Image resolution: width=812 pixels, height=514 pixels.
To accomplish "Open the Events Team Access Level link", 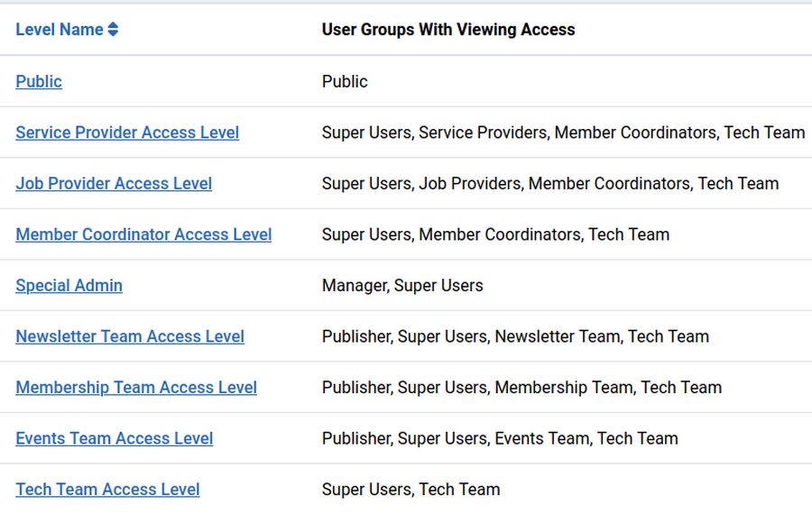I will (115, 439).
